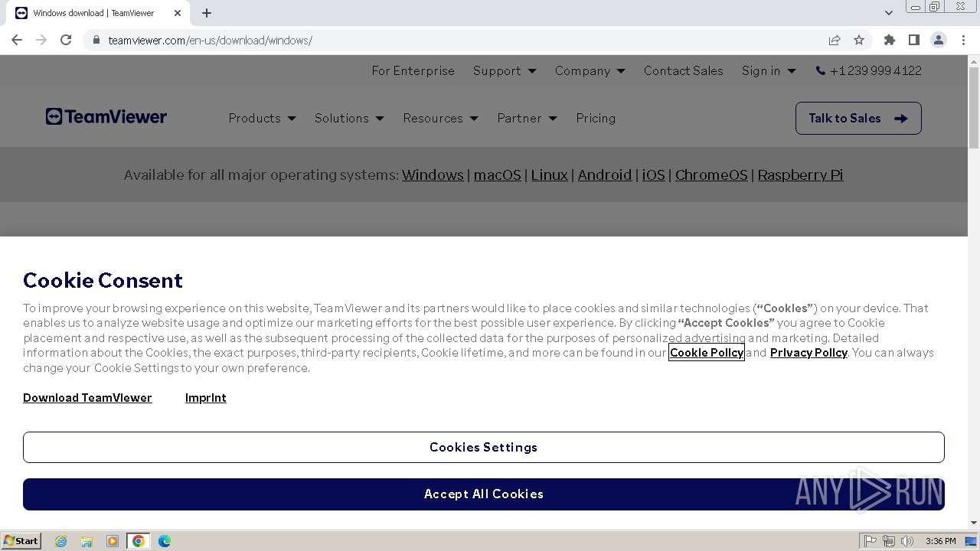This screenshot has width=980, height=551.
Task: Open the network tray icon
Action: pyautogui.click(x=889, y=541)
